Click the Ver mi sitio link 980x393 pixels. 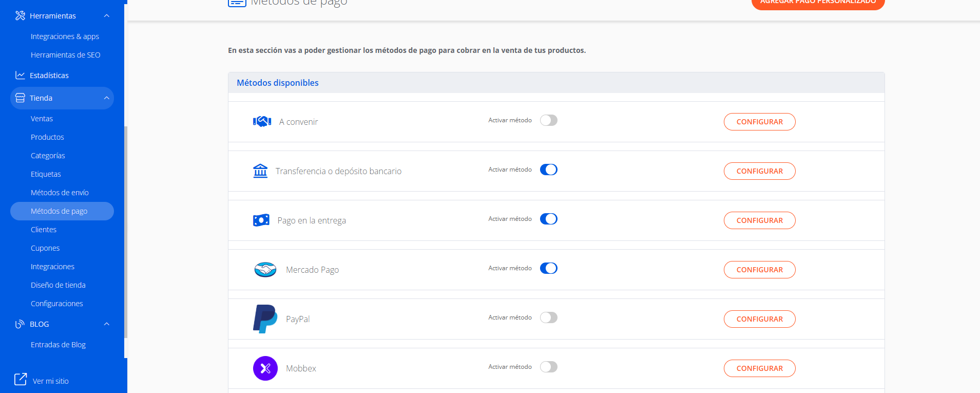pos(50,381)
